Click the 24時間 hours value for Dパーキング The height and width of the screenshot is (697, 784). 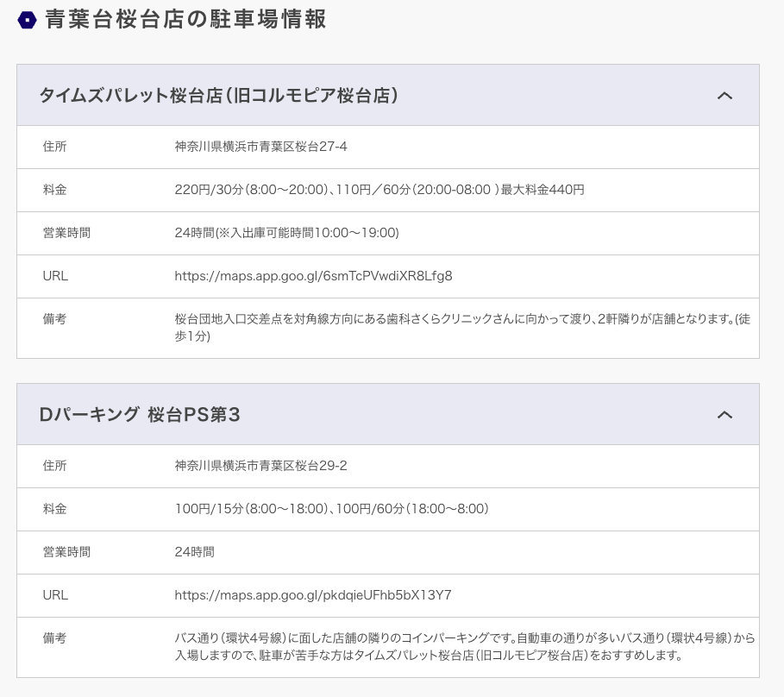194,552
